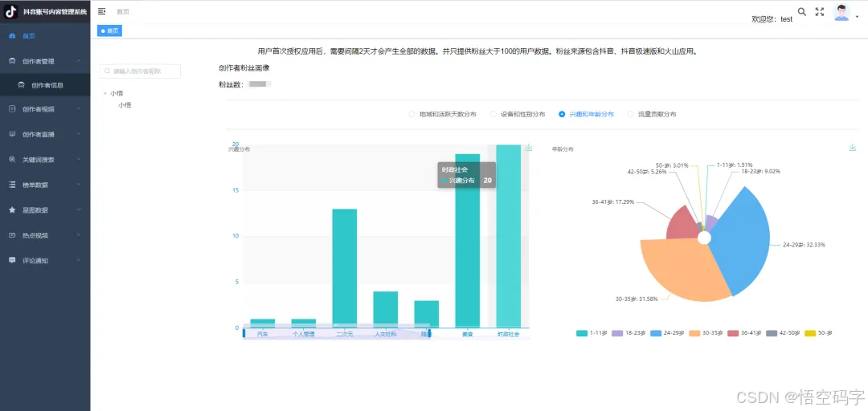This screenshot has height=411, width=868.
Task: Open the 首页 sidebar menu item
Action: click(x=45, y=36)
